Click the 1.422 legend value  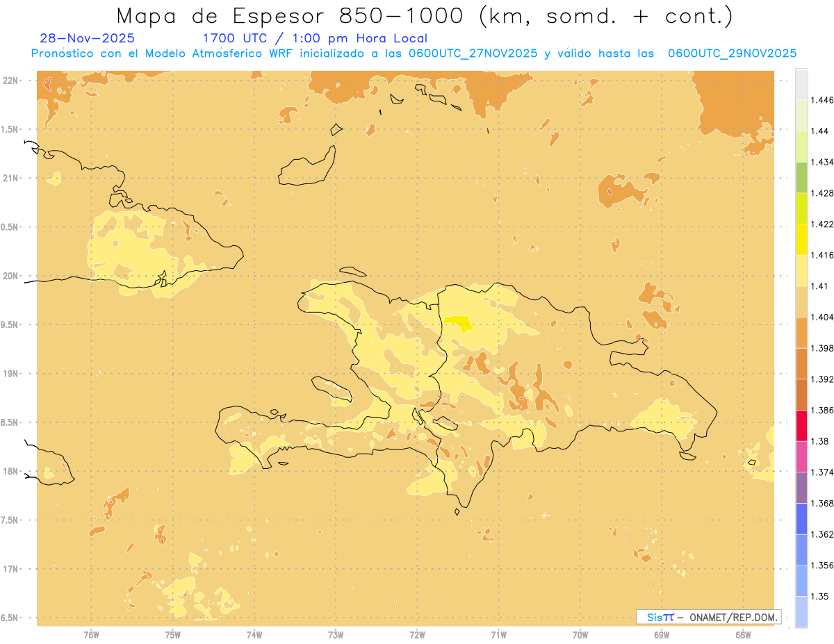click(x=822, y=224)
